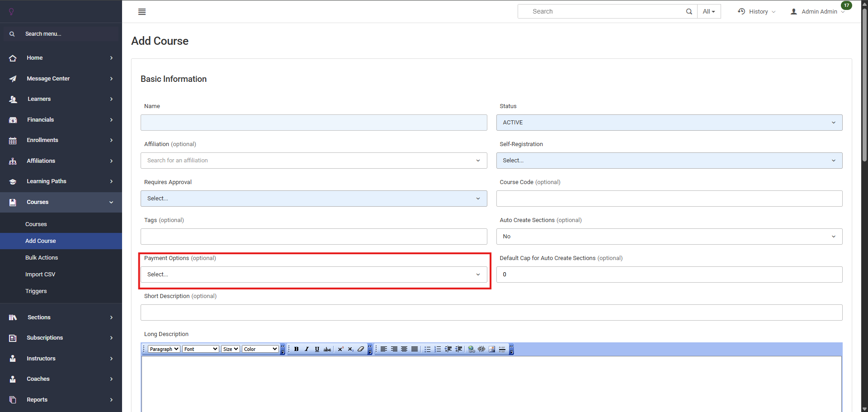Screen dimensions: 868x412
Task: Open the Size dropdown in editor
Action: coord(230,349)
